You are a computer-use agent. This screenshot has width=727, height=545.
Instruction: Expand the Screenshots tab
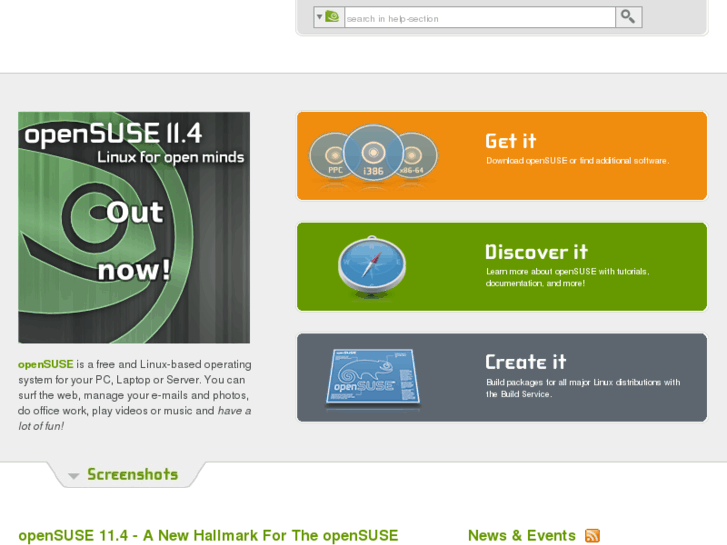[x=126, y=474]
